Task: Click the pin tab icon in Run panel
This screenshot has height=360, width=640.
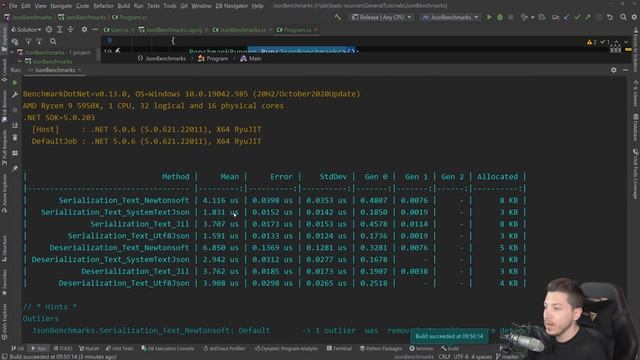Action: click(x=15, y=168)
